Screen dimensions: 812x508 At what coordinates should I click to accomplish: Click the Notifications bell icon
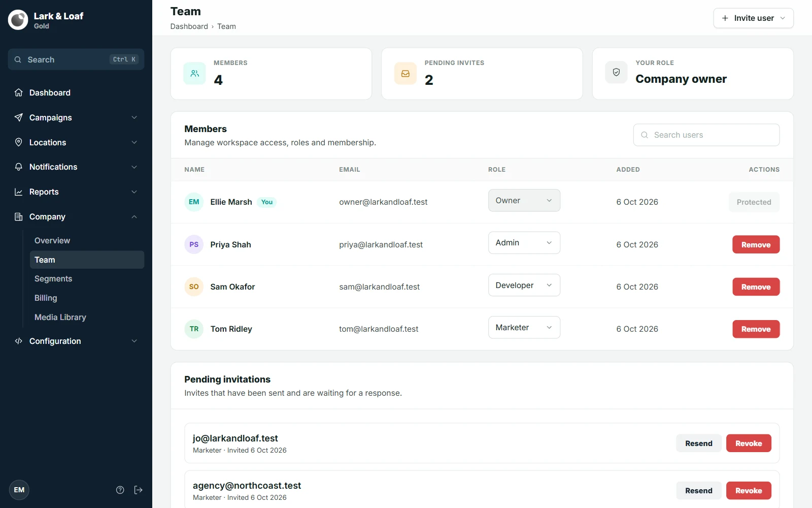point(19,167)
